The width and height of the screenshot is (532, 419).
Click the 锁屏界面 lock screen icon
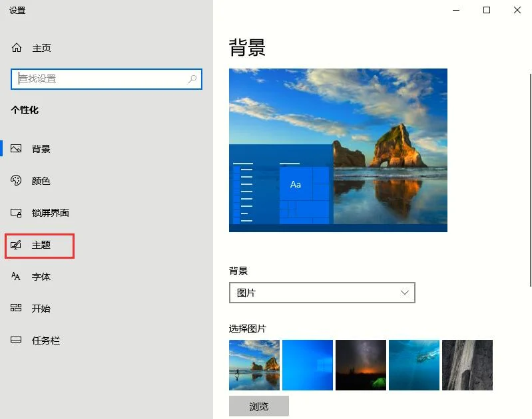[x=16, y=213]
